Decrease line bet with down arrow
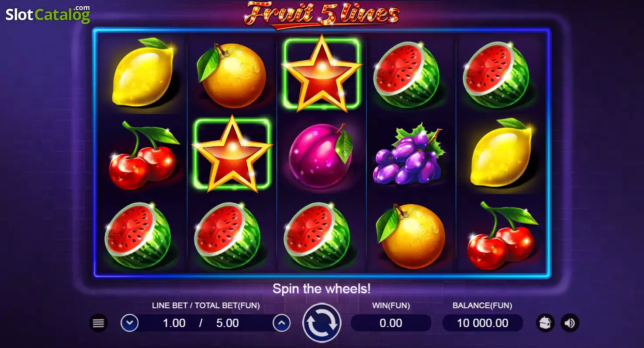The width and height of the screenshot is (644, 348). [x=129, y=323]
